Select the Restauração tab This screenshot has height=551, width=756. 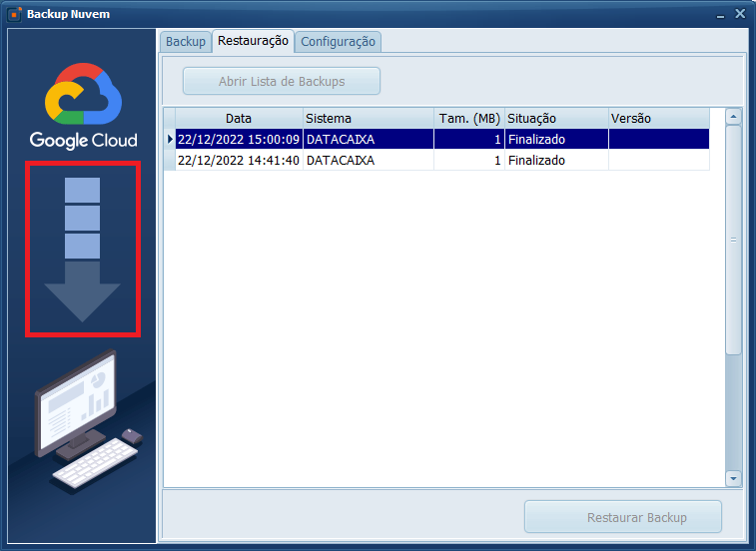coord(253,41)
